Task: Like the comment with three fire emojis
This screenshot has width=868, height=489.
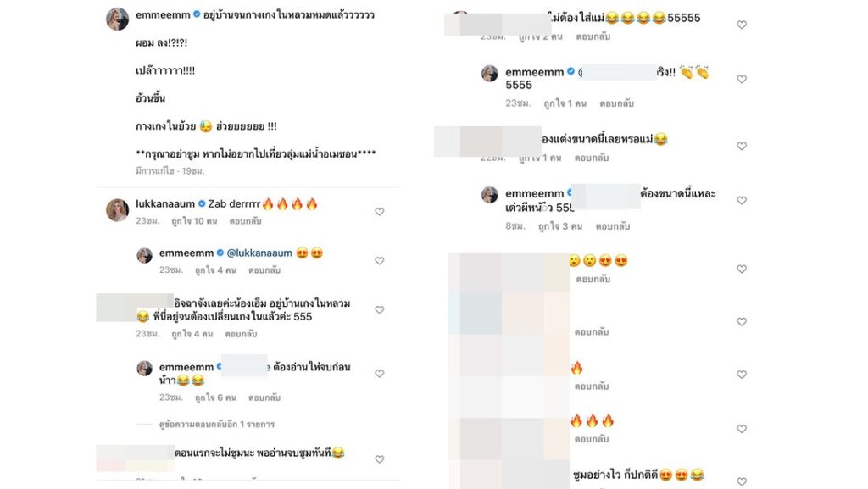Action: (742, 429)
